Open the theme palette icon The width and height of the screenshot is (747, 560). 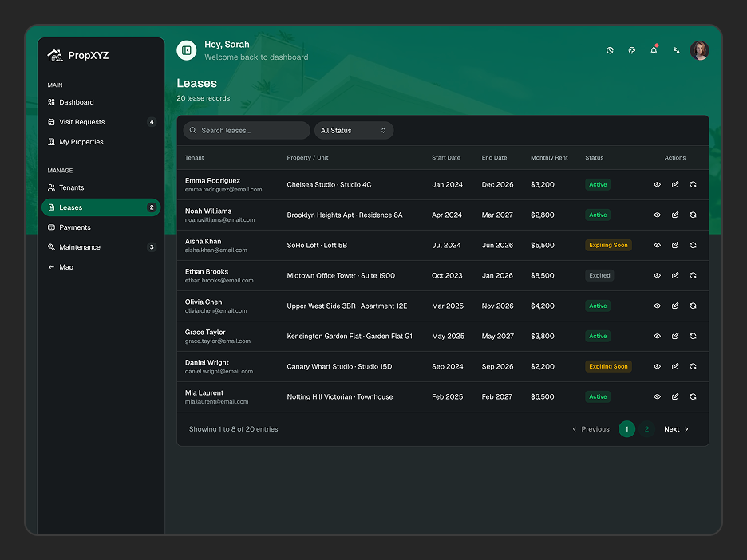[x=632, y=50]
